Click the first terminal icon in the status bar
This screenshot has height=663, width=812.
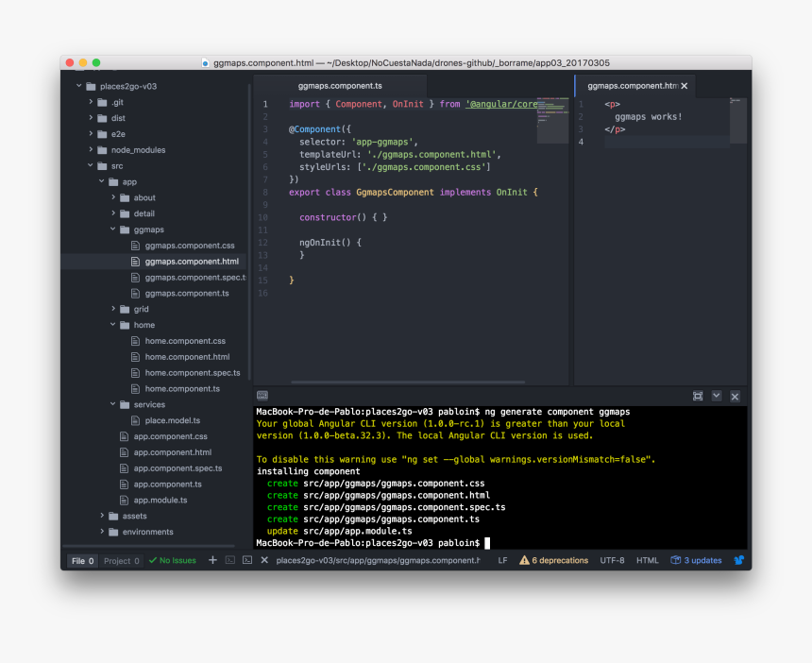230,560
